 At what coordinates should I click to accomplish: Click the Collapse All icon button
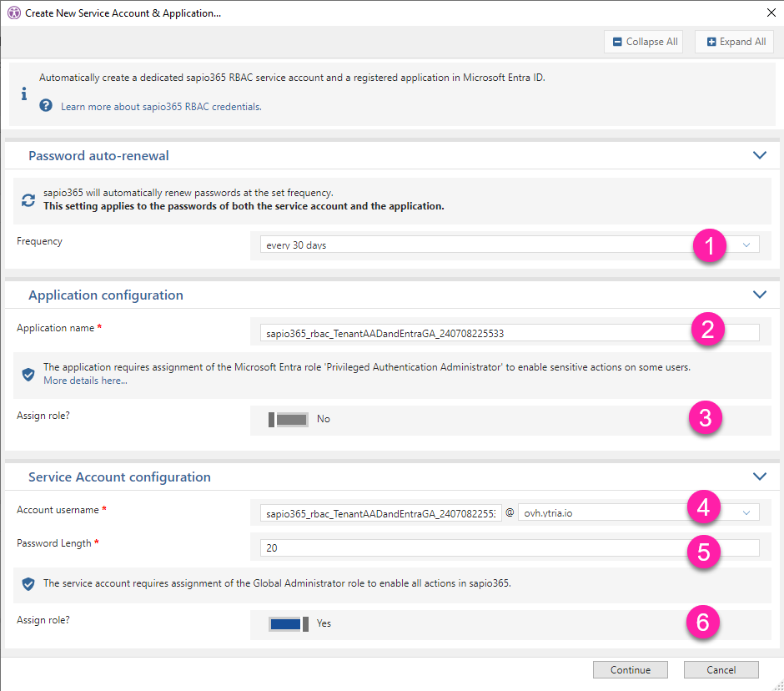[618, 41]
